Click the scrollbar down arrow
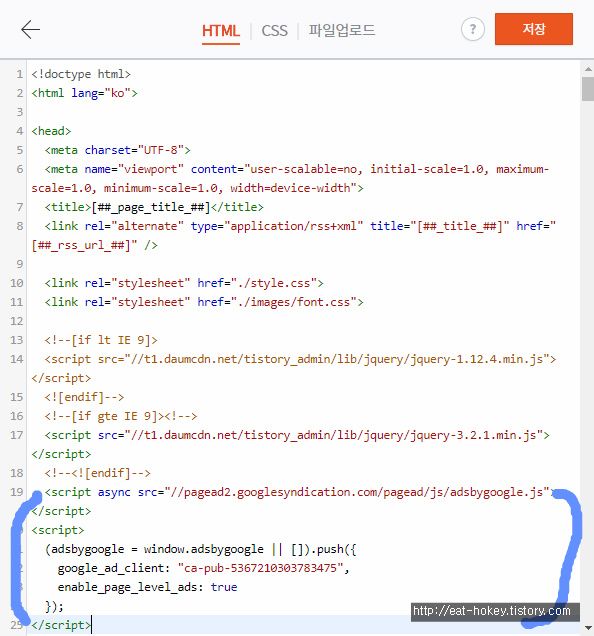This screenshot has height=636, width=594. [x=588, y=628]
